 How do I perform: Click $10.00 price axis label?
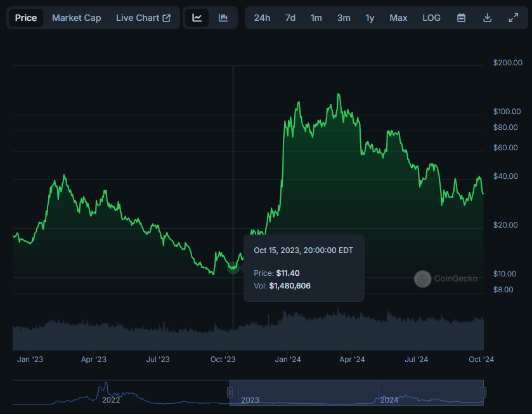505,274
